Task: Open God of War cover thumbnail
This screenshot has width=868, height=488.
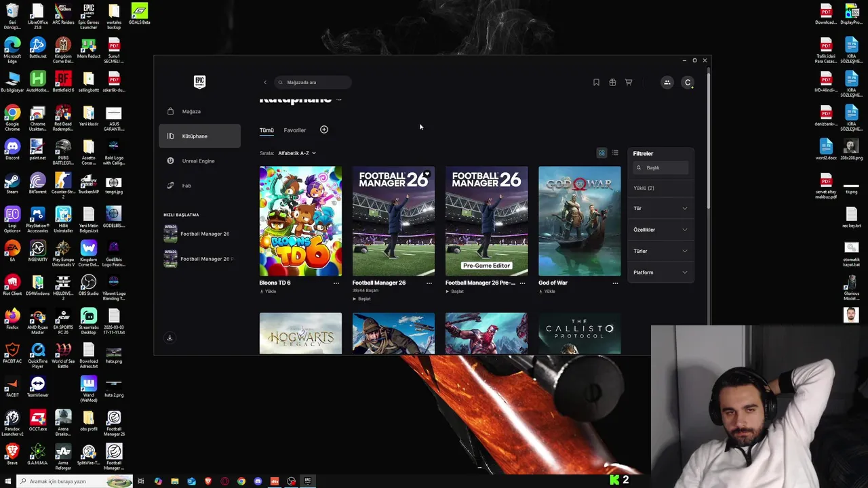Action: tap(579, 221)
